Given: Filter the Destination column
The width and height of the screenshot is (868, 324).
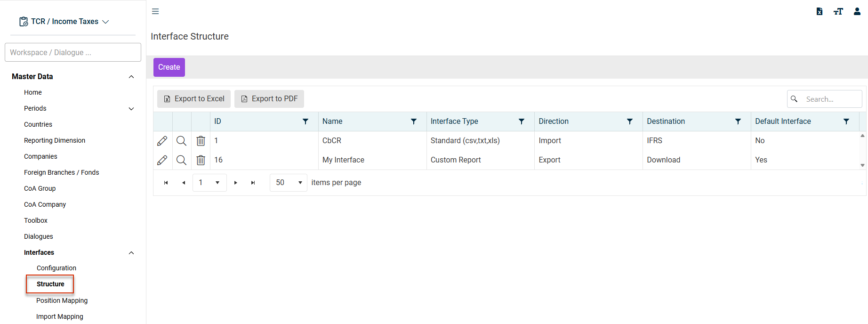Looking at the screenshot, I should click(738, 121).
